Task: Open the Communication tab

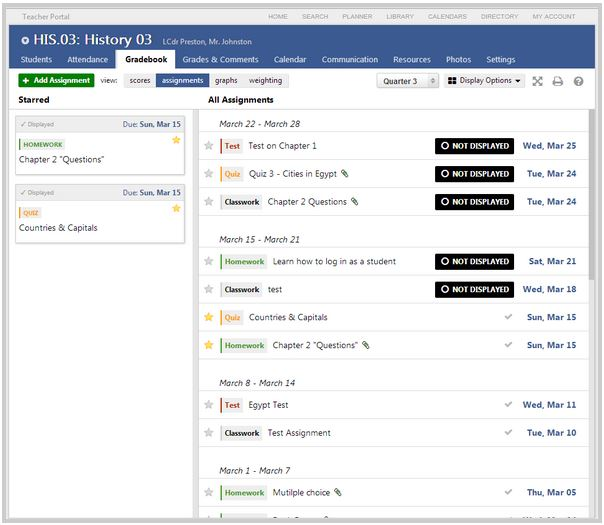Action: coord(350,59)
